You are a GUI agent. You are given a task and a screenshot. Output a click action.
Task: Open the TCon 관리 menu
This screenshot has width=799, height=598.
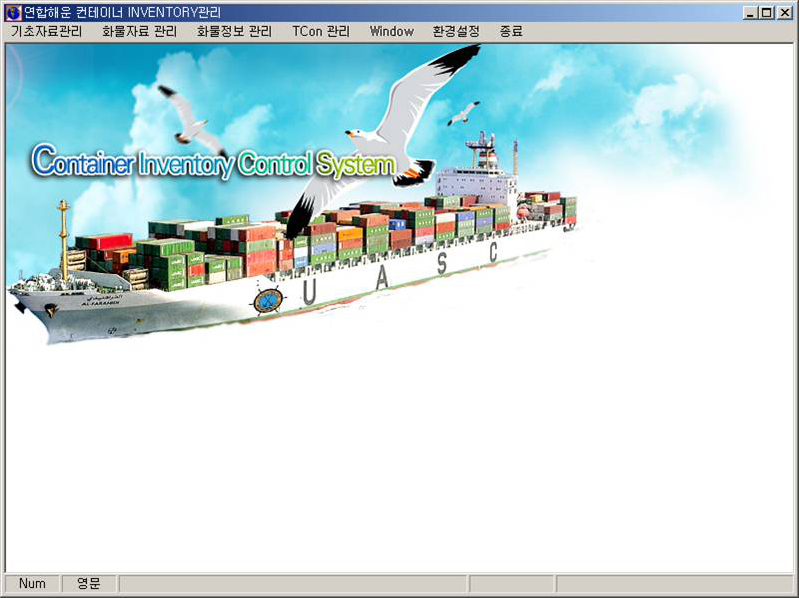321,32
